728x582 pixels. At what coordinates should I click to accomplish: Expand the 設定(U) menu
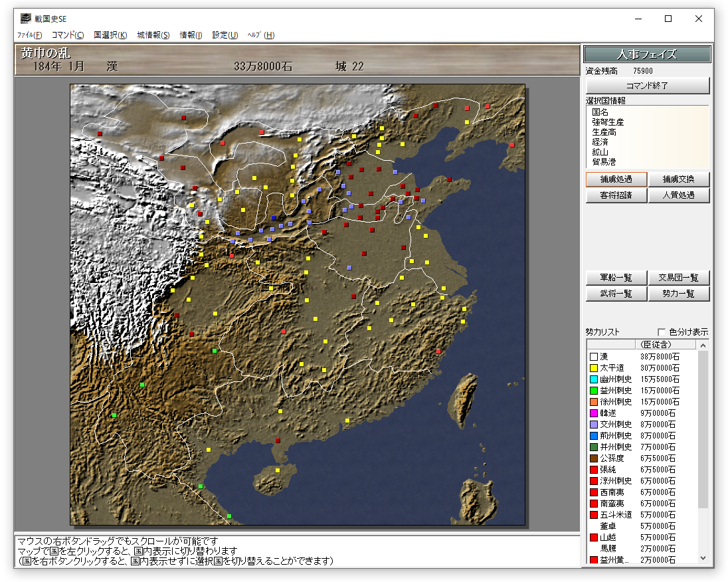coord(225,35)
